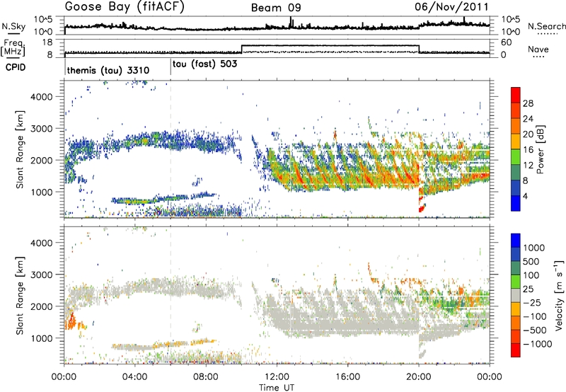Click the '04:00' time axis label
566x392 pixels.
click(x=134, y=377)
